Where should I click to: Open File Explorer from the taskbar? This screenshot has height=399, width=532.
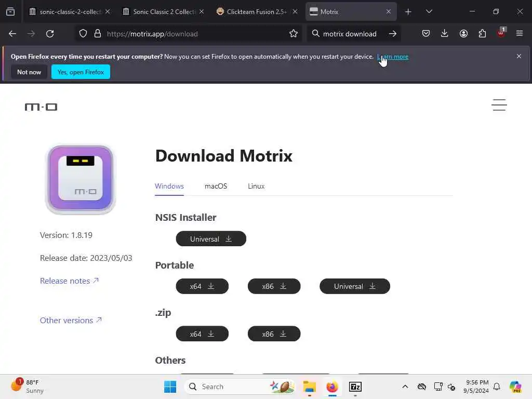[x=310, y=387]
